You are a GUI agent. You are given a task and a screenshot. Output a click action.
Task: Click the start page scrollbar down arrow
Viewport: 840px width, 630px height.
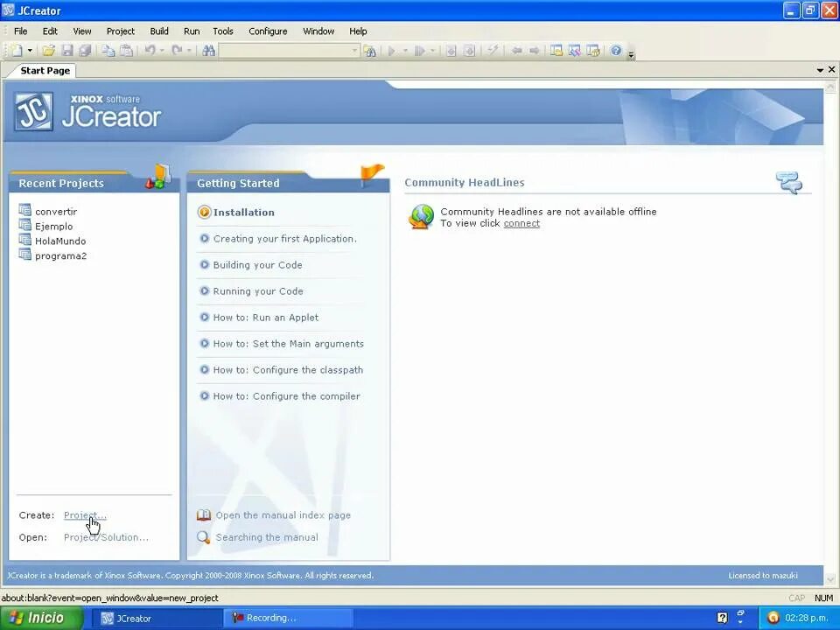(x=830, y=578)
